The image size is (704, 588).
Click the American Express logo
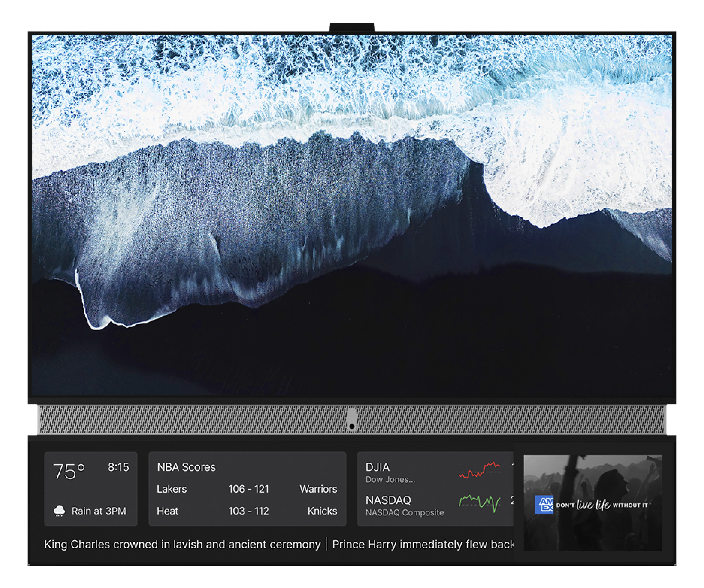pos(544,504)
